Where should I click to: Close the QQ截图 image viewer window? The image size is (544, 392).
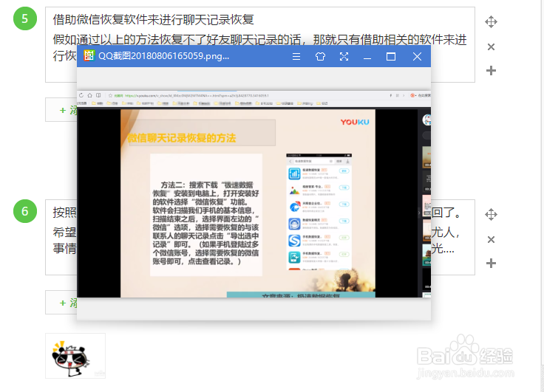417,57
